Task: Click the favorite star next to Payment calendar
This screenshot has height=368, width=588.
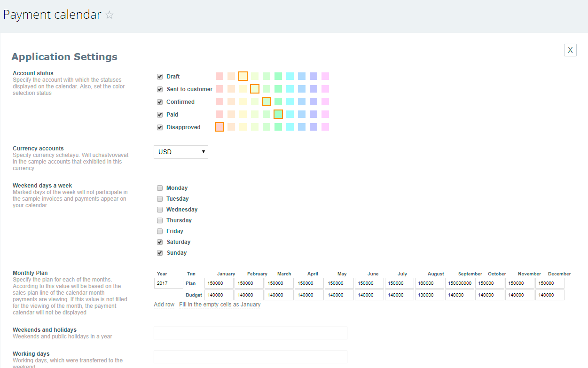Action: pyautogui.click(x=110, y=15)
